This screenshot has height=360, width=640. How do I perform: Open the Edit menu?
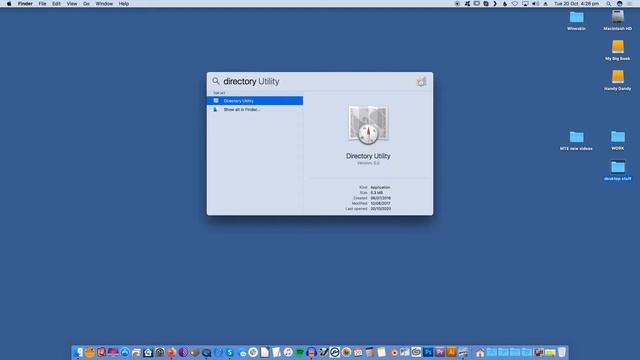coord(56,4)
